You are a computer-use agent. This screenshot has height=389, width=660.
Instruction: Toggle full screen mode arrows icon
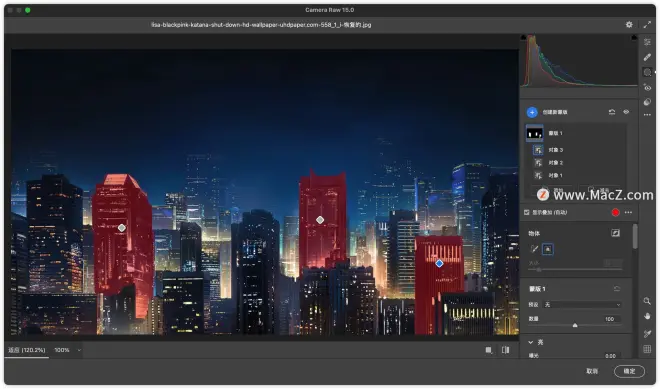tap(647, 25)
